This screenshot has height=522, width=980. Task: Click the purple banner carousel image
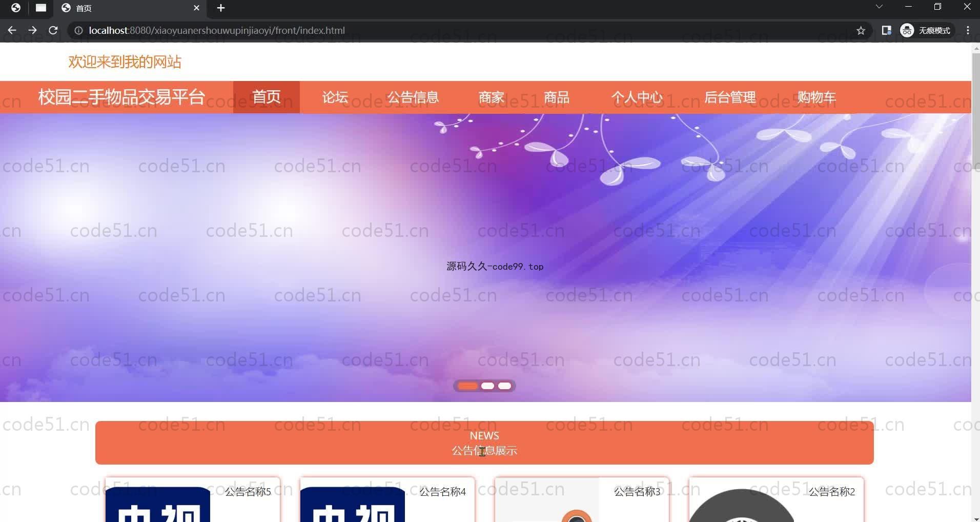(485, 257)
